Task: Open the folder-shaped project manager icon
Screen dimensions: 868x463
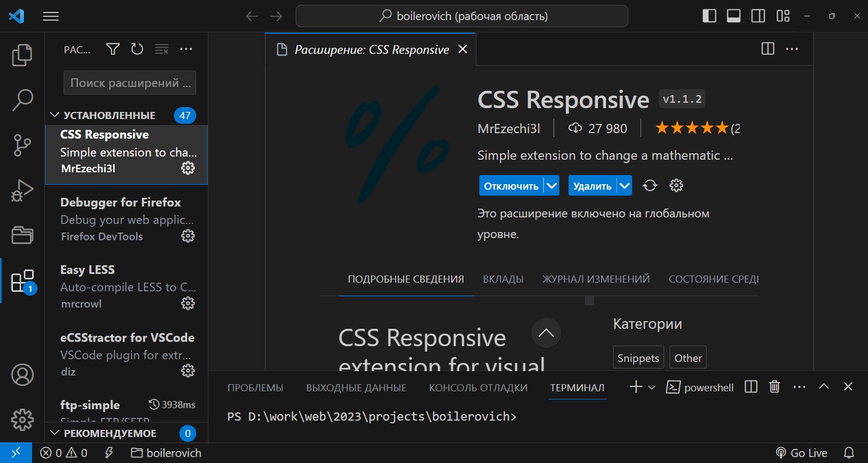Action: click(22, 235)
